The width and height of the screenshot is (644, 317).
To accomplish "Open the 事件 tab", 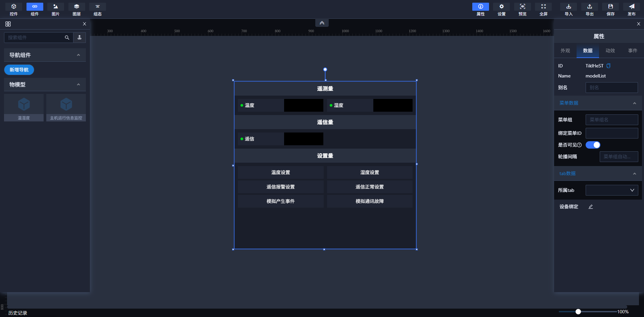I will tap(633, 51).
